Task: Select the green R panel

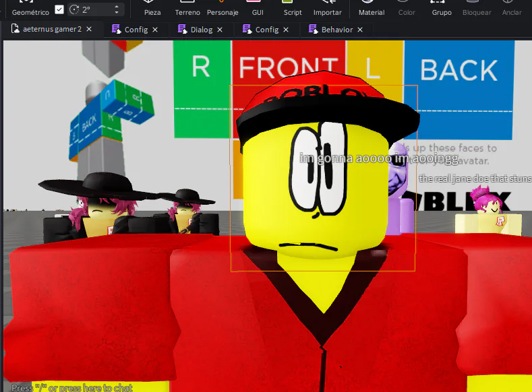Action: (x=202, y=89)
